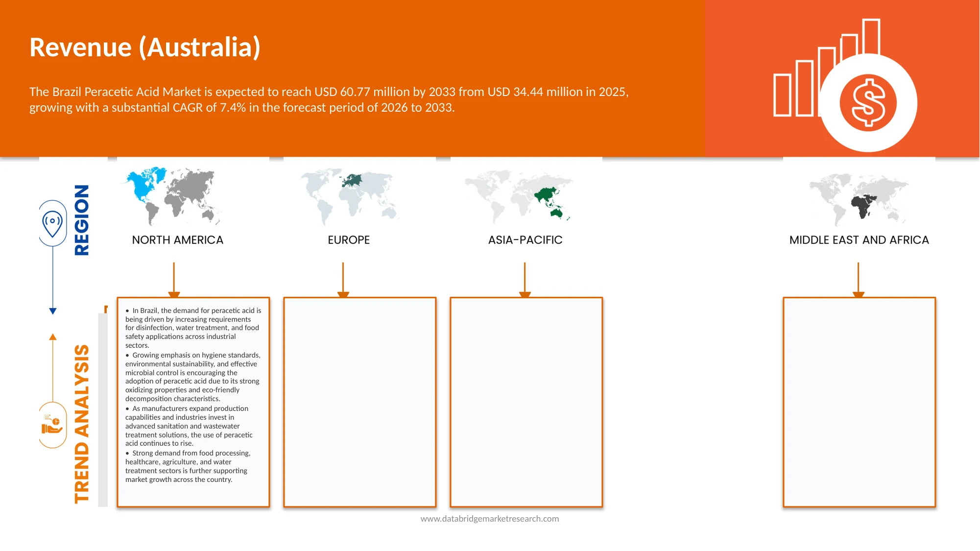Click the Brazil peracetic acid bullet text

193,328
